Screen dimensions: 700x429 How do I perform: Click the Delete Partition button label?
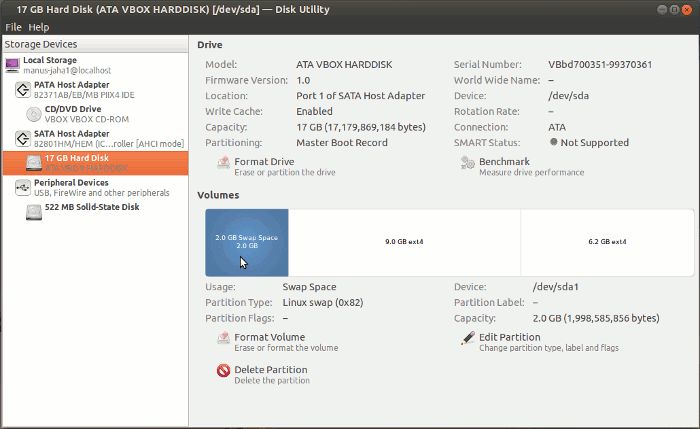click(x=271, y=370)
